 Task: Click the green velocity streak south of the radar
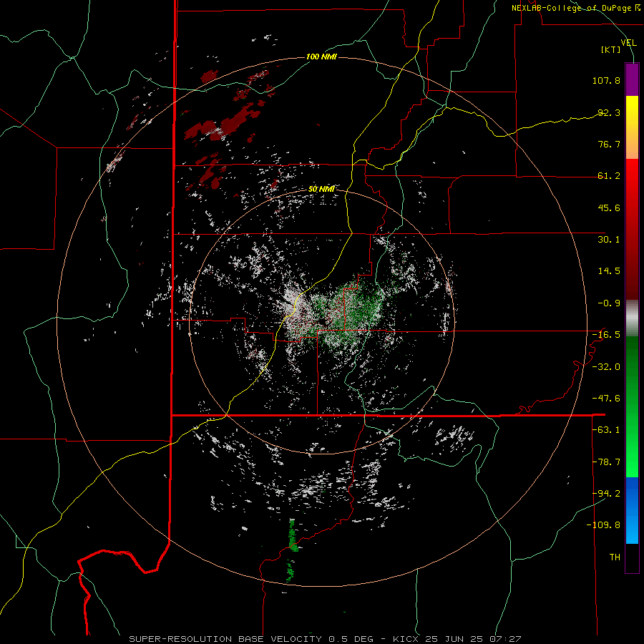[292, 535]
